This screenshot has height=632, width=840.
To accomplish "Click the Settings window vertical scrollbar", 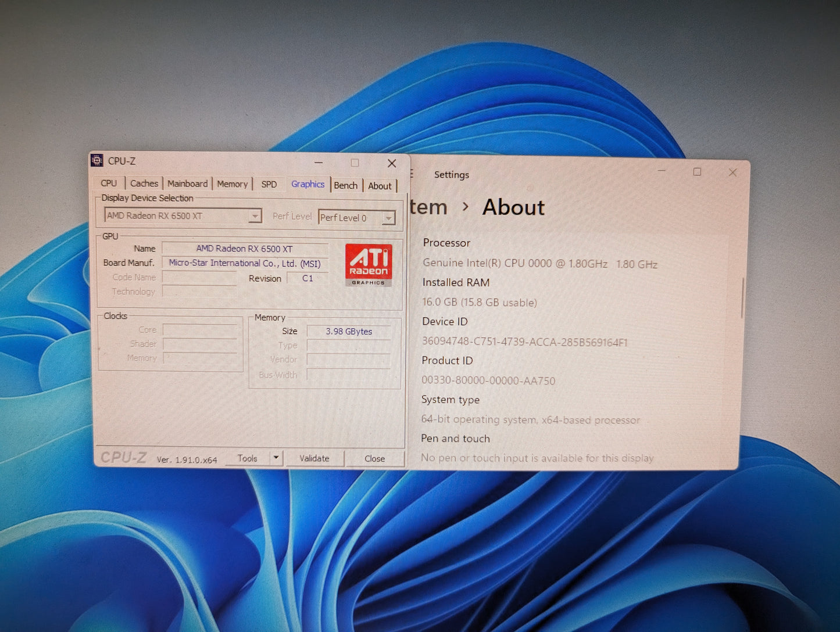I will point(742,297).
